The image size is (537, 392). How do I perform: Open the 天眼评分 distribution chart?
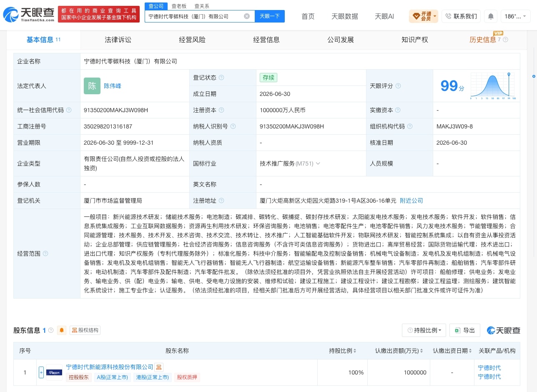click(493, 86)
